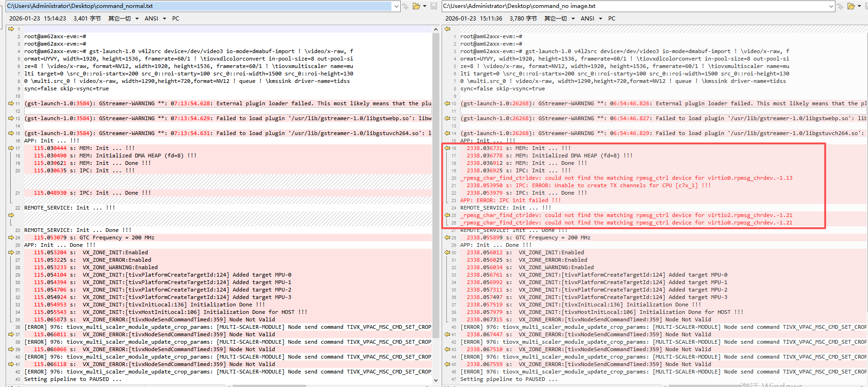Viewport: 868px width, 387px height.
Task: Copy left line 39 section to right
Action: tap(11, 349)
